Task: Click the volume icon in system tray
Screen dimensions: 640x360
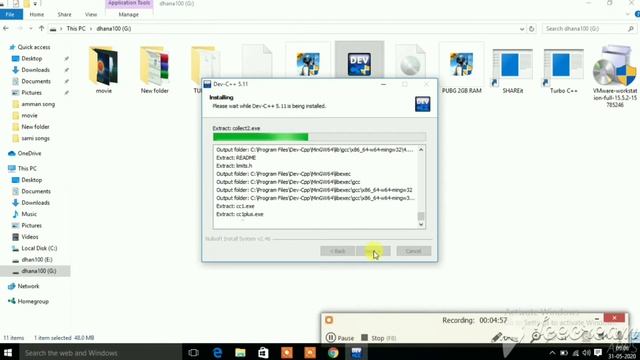Action: click(587, 353)
